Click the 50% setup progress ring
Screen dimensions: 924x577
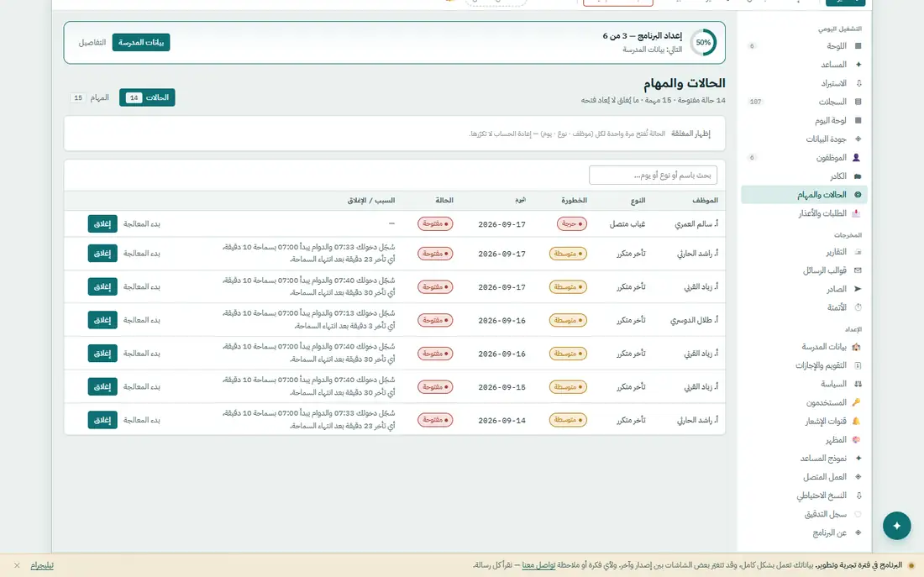703,43
